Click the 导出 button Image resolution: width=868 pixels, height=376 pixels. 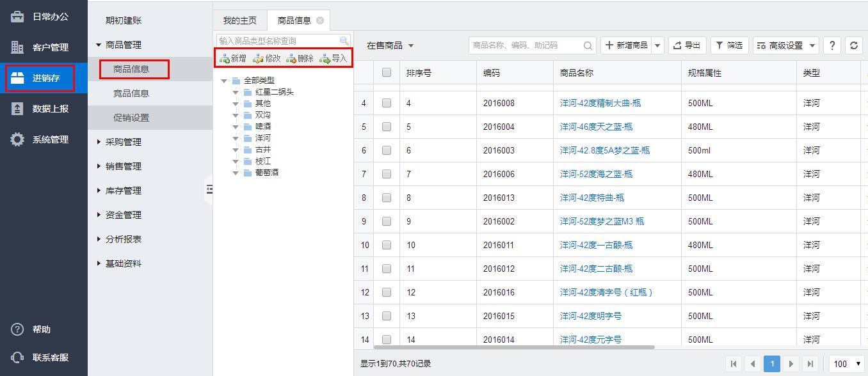686,45
